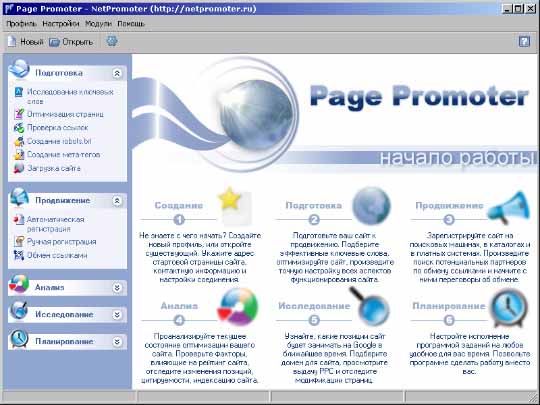
Task: Click the Обмен ссылками icon
Action: click(19, 255)
